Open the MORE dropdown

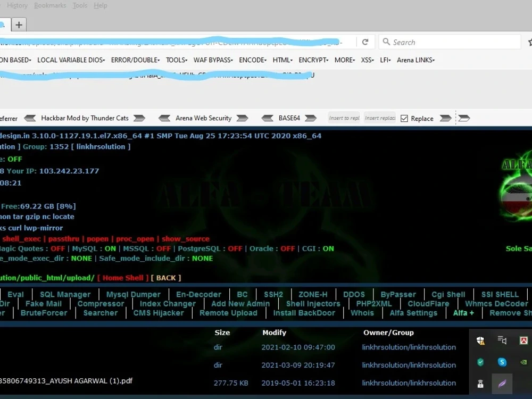[x=345, y=60]
